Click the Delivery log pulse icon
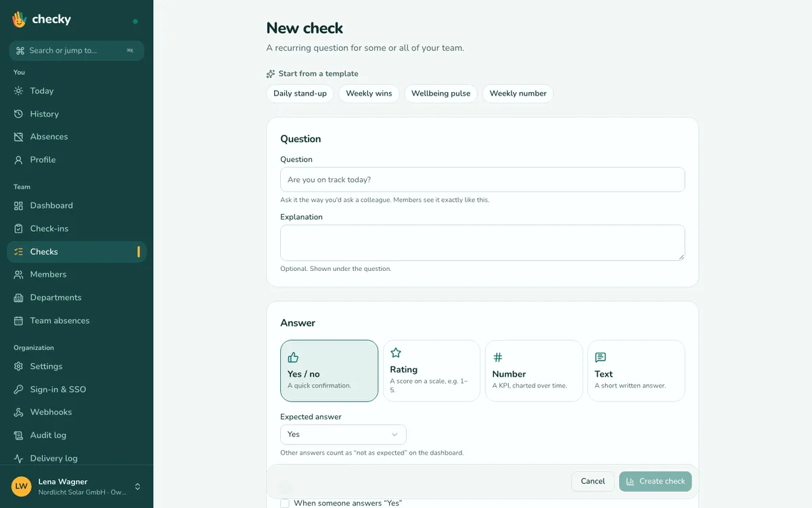The width and height of the screenshot is (812, 508). pyautogui.click(x=18, y=458)
